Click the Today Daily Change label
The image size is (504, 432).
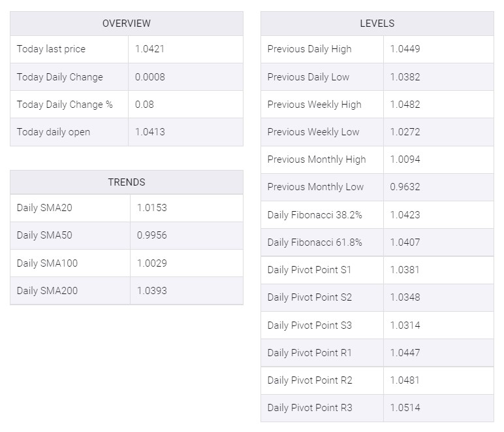pos(60,77)
